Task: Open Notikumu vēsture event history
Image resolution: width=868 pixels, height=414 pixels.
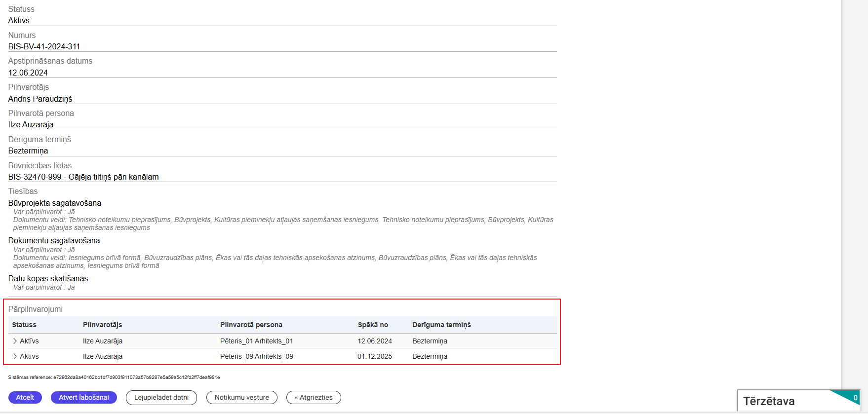Action: (242, 398)
